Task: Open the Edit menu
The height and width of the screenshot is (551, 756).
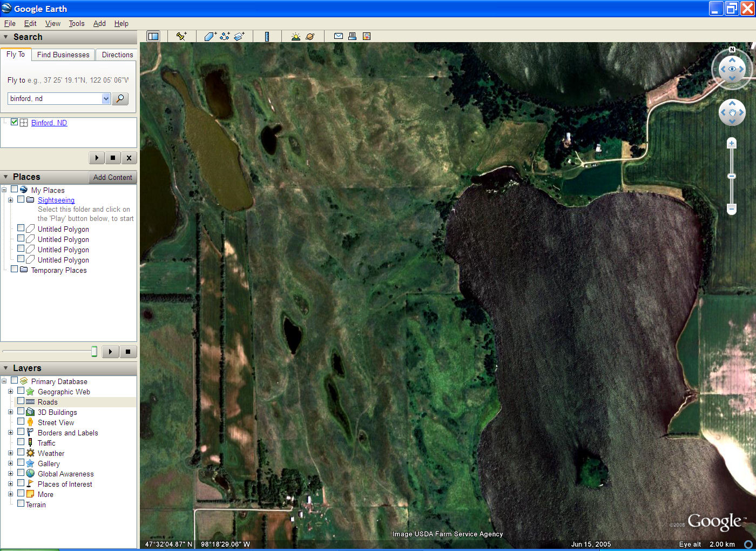Action: tap(30, 23)
